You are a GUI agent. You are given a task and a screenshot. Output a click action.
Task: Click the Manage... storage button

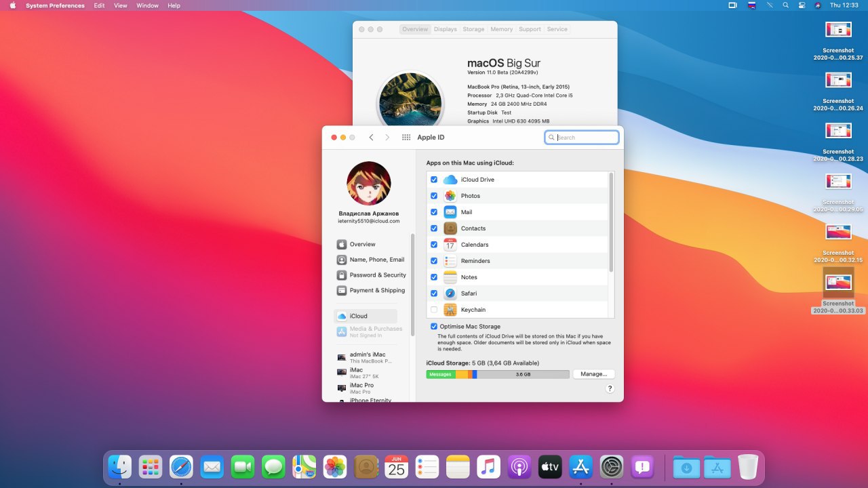click(594, 374)
